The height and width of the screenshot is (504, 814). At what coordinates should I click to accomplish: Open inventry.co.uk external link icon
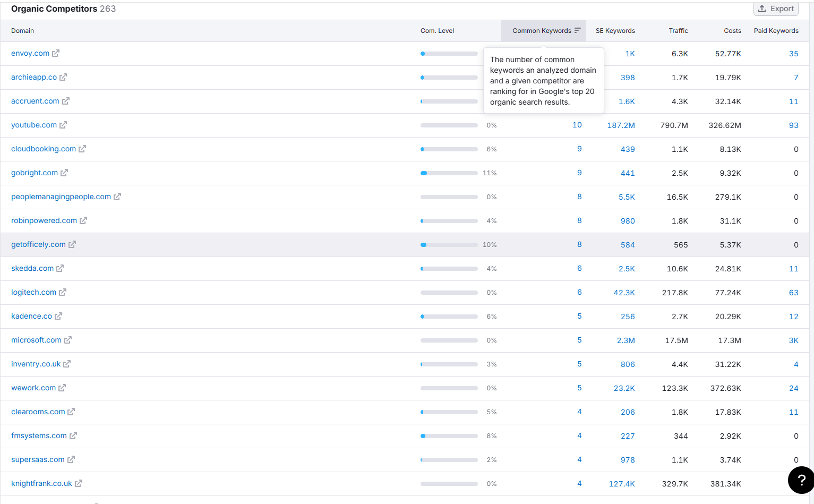coord(67,364)
